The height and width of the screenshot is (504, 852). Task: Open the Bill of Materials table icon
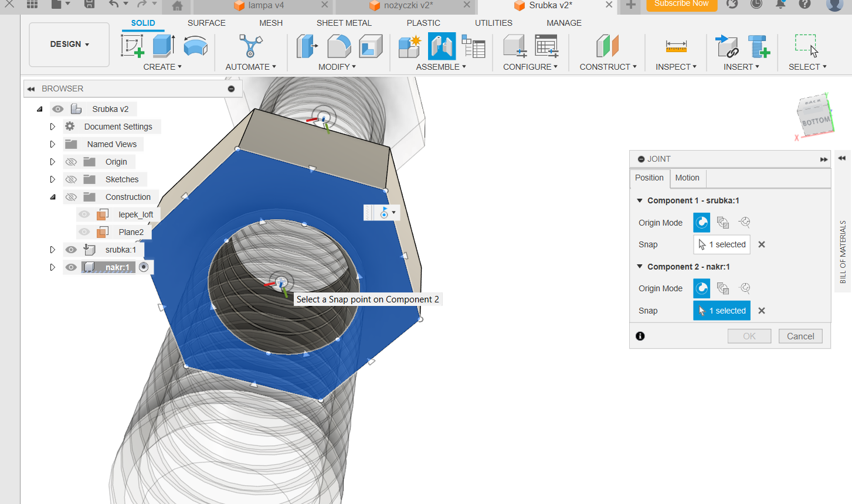[473, 46]
